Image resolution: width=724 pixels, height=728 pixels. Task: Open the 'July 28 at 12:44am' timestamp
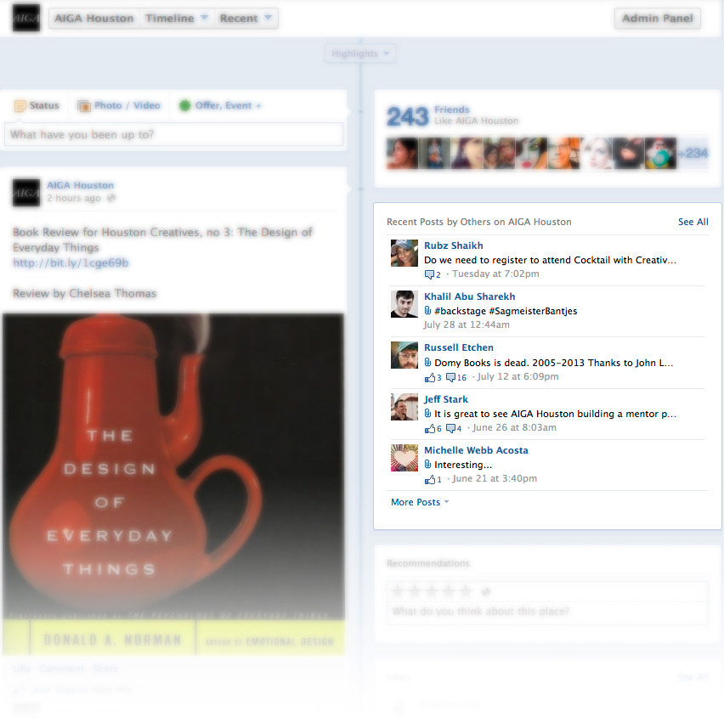(467, 324)
